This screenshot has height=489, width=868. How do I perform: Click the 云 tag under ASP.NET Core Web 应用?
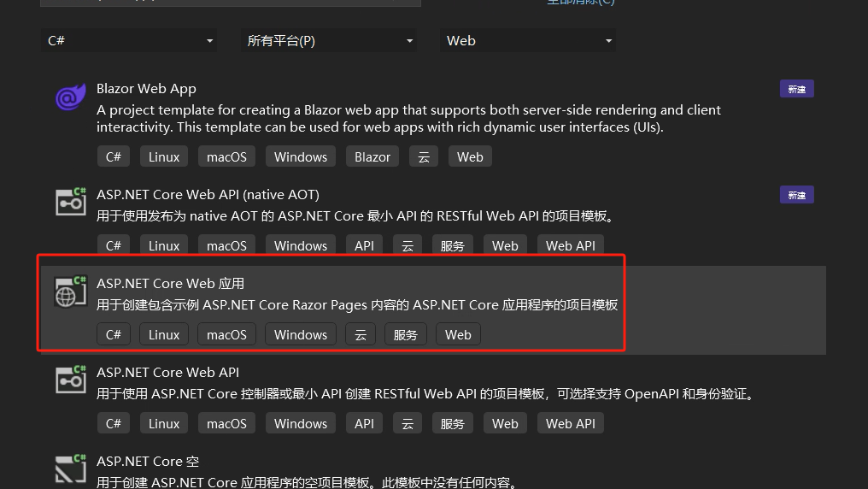[361, 334]
